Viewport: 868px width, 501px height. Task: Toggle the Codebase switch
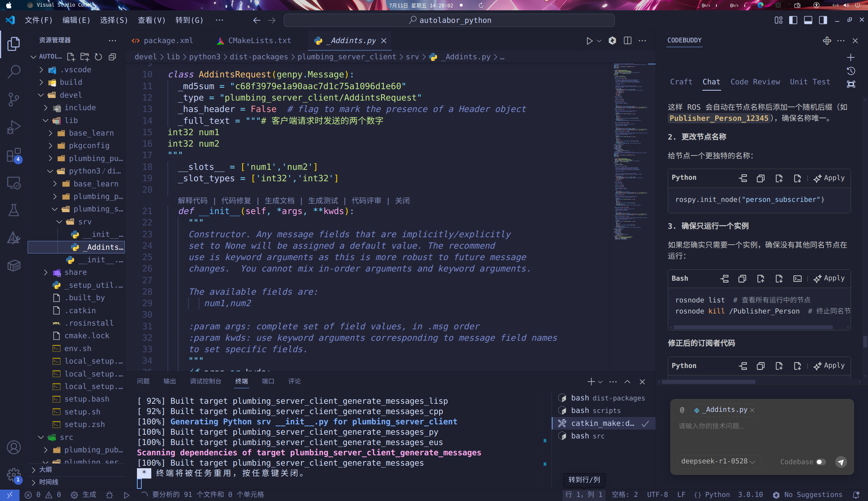(x=821, y=462)
